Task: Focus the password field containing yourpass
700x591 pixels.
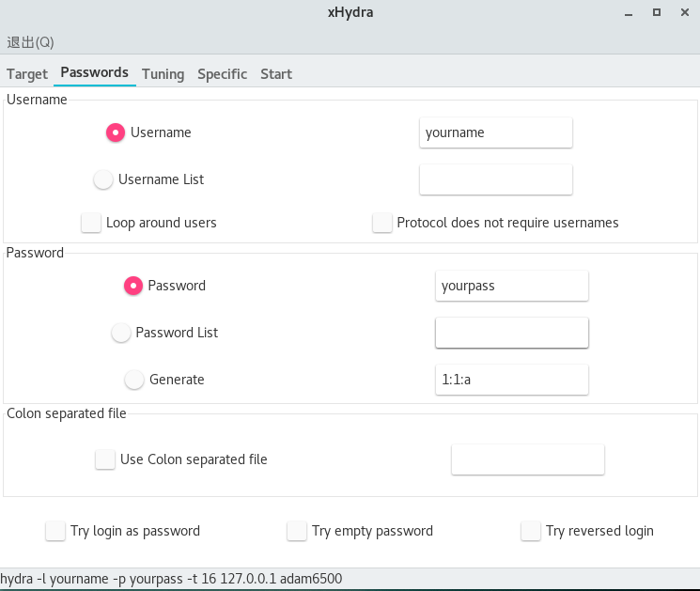Action: click(511, 286)
